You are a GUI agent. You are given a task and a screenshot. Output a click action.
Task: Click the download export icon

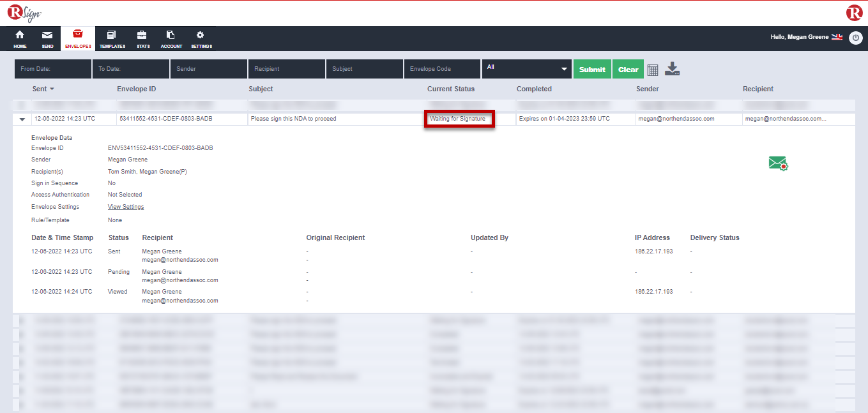click(672, 69)
